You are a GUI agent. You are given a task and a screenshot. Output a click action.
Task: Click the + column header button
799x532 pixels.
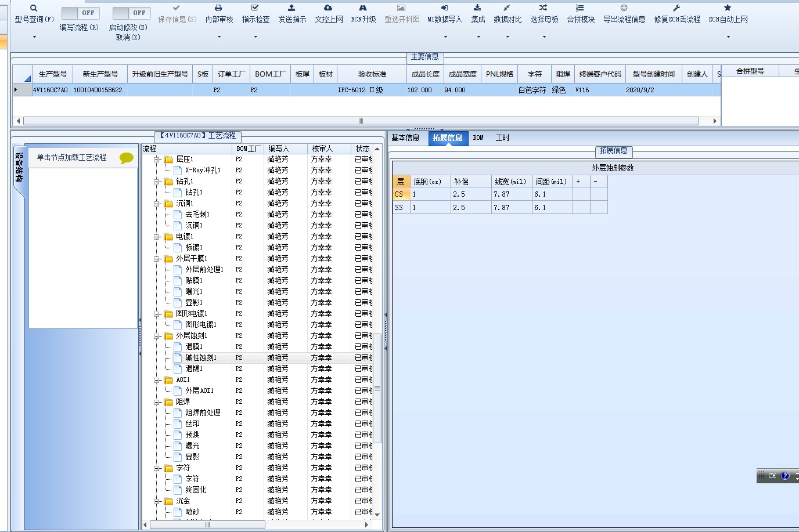581,182
